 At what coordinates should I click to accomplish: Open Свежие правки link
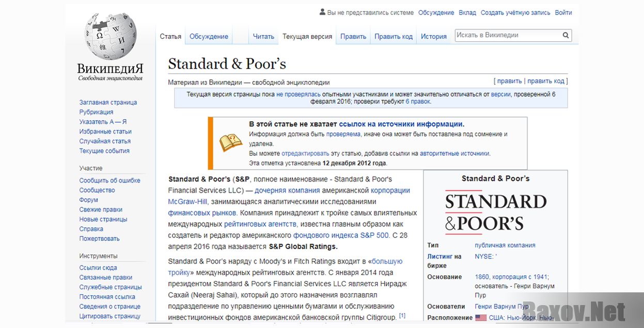pyautogui.click(x=101, y=210)
